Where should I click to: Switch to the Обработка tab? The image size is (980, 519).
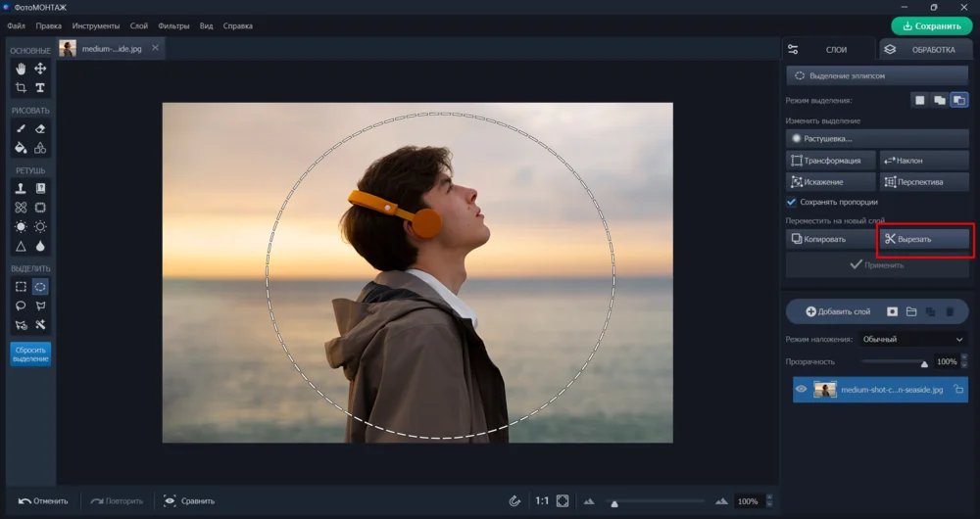coord(926,49)
